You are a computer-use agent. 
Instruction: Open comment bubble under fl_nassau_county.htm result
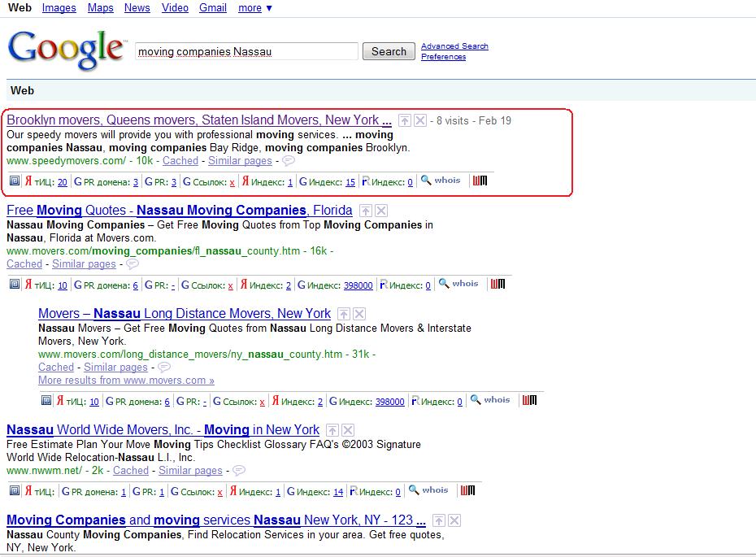pyautogui.click(x=133, y=263)
